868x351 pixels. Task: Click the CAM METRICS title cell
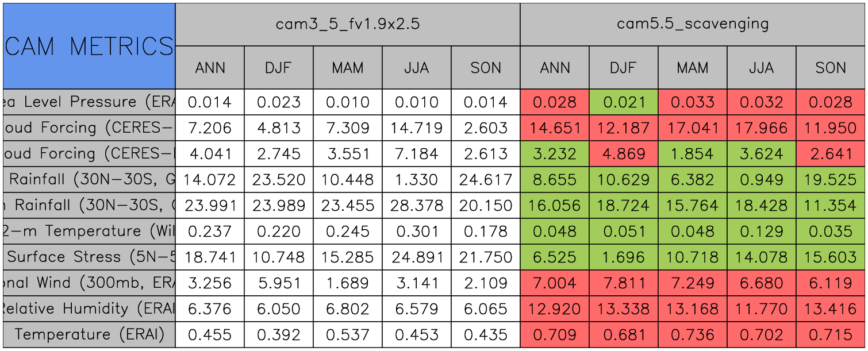point(89,46)
